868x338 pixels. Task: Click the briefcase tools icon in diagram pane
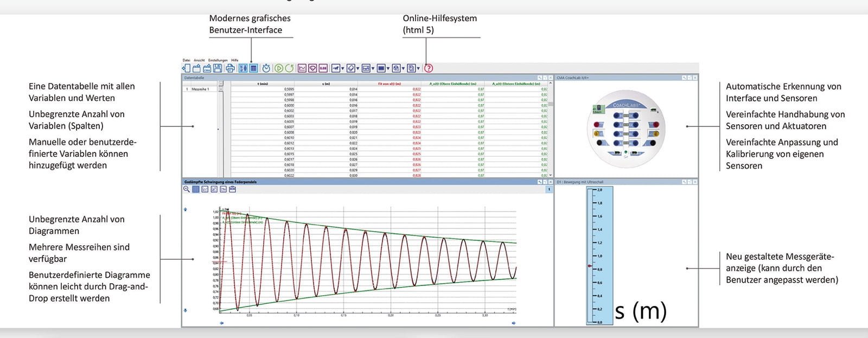232,189
